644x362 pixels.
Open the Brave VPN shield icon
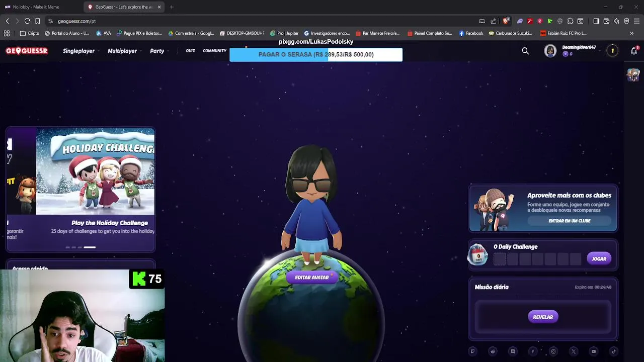(626, 21)
